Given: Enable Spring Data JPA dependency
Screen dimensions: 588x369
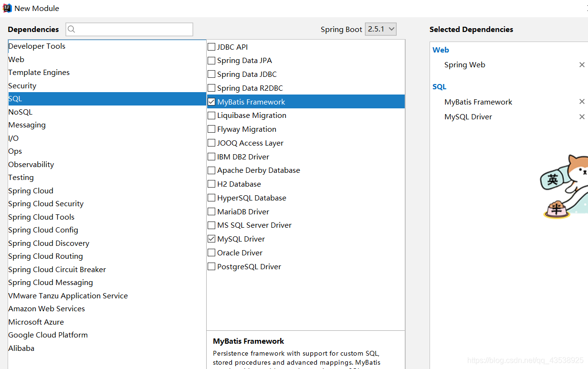Looking at the screenshot, I should click(x=211, y=61).
